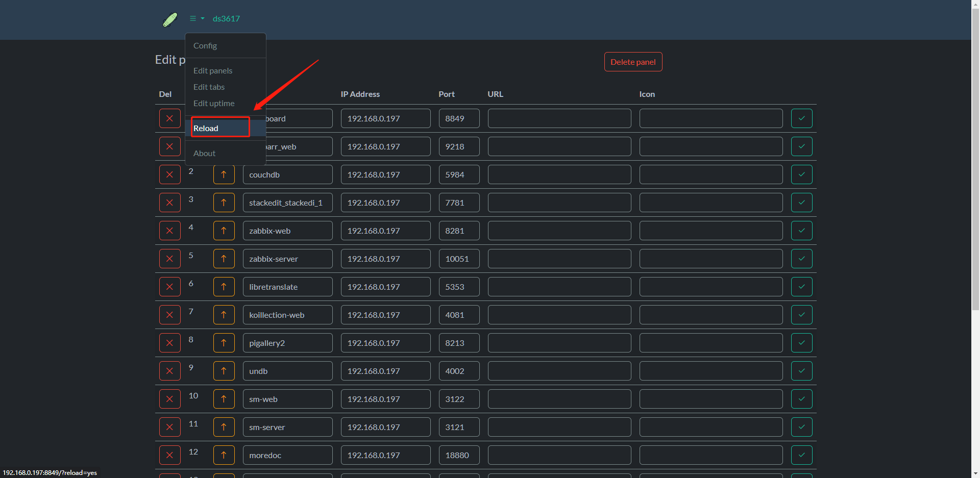Click the Port column header
This screenshot has width=980, height=478.
(x=447, y=94)
